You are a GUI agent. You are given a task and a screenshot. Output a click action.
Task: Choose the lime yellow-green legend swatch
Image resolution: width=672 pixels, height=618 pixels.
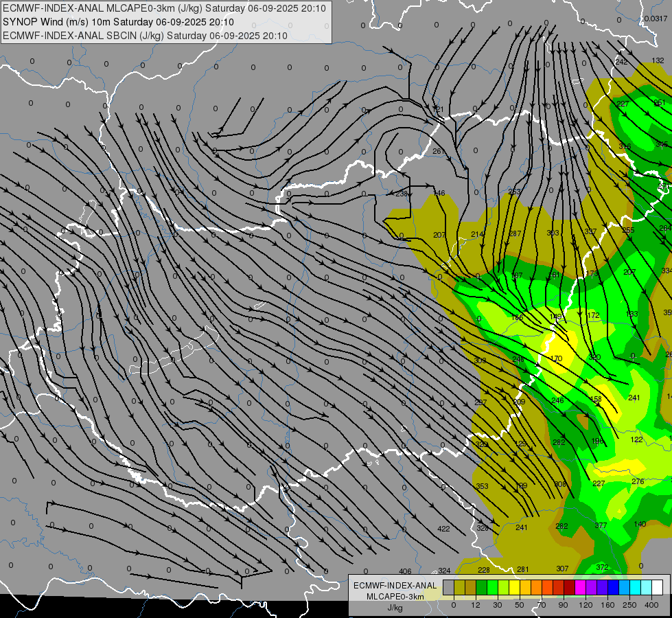504,587
